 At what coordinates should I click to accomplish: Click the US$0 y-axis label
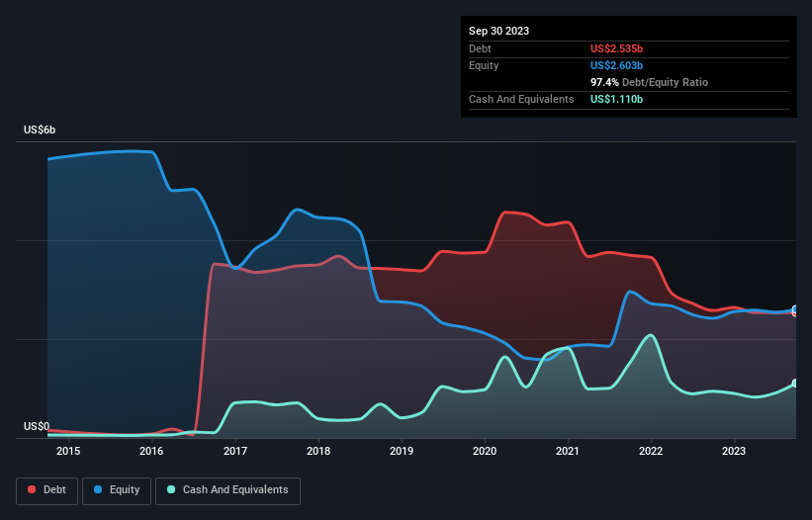point(37,426)
